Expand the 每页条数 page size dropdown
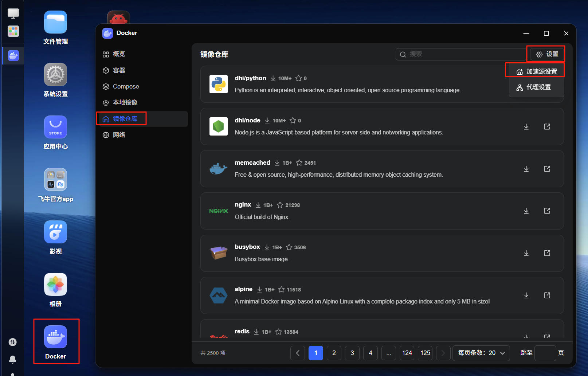The image size is (588, 376). (x=481, y=353)
